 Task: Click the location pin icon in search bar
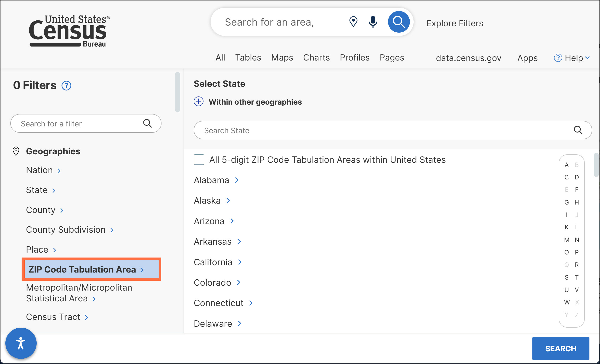[x=353, y=22]
